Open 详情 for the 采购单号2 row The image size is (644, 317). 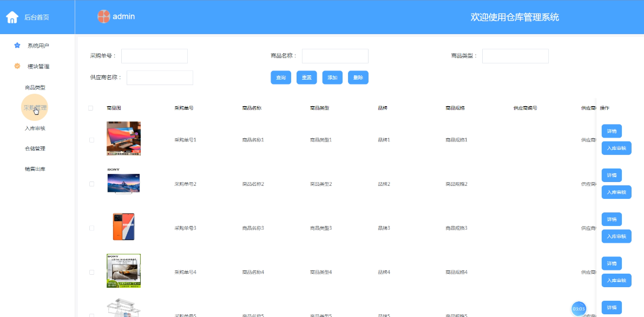tap(612, 175)
